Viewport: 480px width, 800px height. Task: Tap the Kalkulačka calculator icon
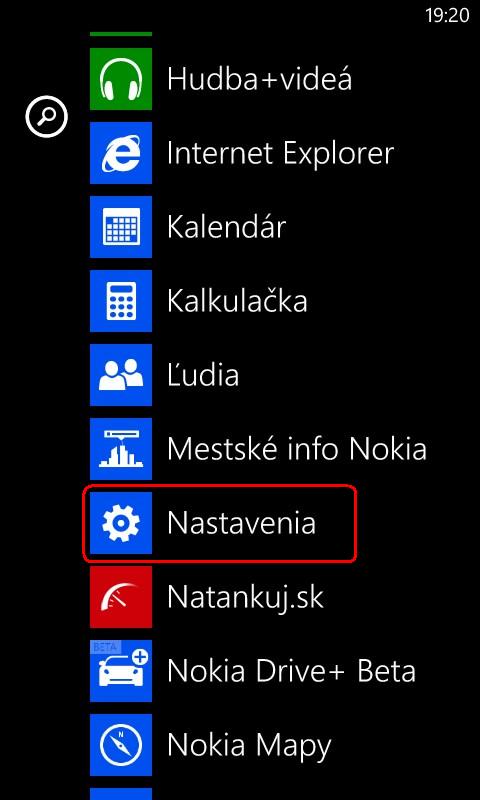[x=121, y=301]
